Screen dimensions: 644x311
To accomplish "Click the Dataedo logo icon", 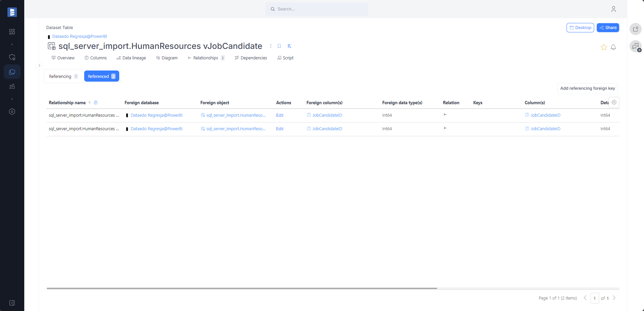I will [x=12, y=12].
